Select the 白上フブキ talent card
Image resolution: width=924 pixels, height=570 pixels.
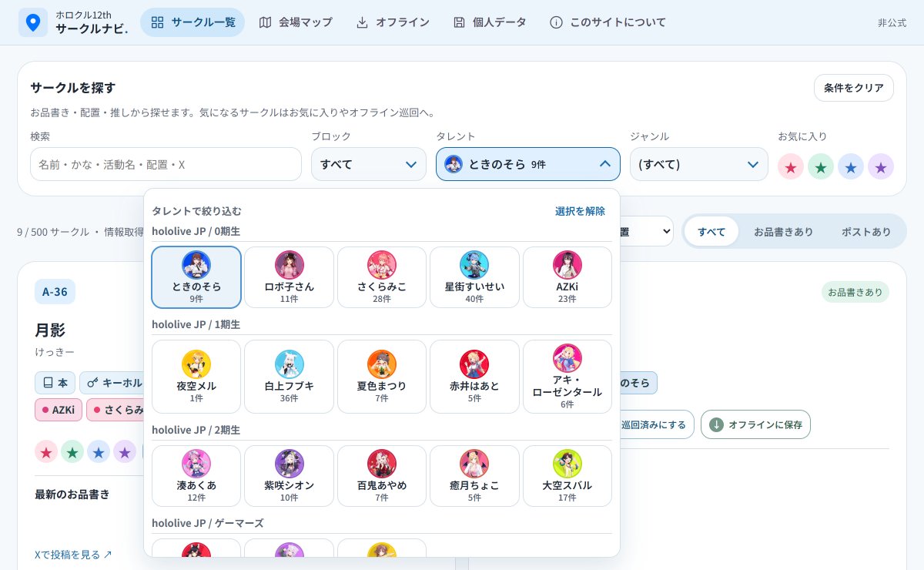[x=289, y=377]
